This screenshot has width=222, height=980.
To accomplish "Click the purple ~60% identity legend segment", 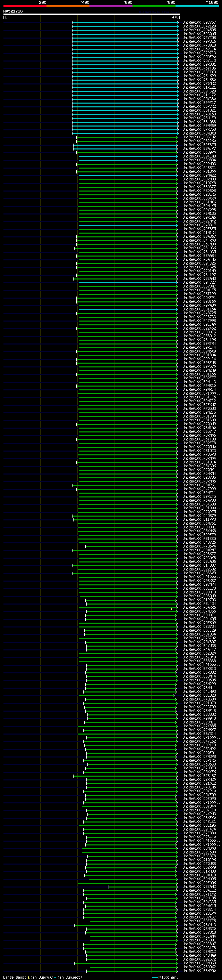I will point(111,6).
